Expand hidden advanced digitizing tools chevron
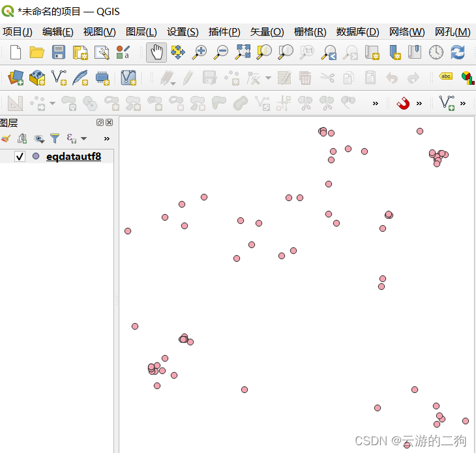Viewport: 476px width, 453px height. pos(376,104)
